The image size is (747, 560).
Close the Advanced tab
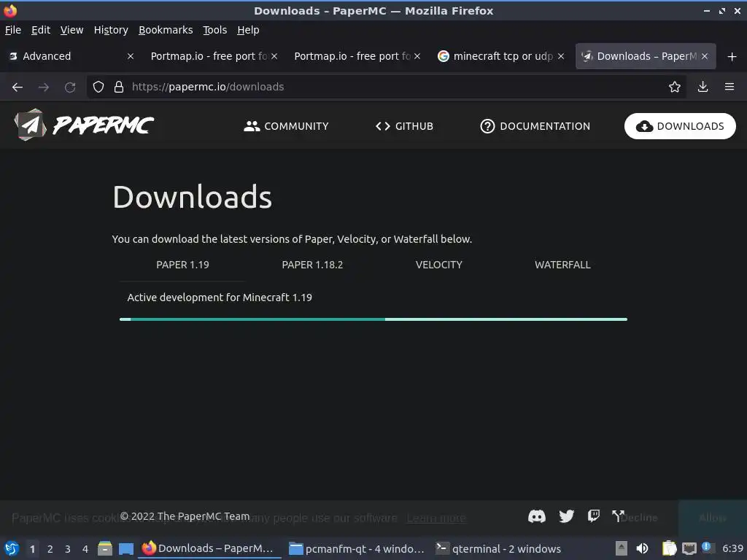(131, 56)
